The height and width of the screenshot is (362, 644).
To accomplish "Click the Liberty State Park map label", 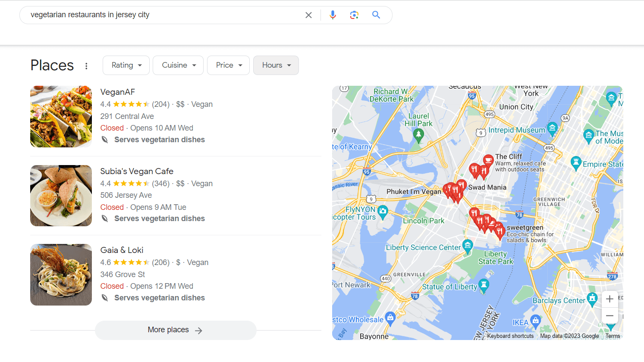I will pyautogui.click(x=496, y=258).
